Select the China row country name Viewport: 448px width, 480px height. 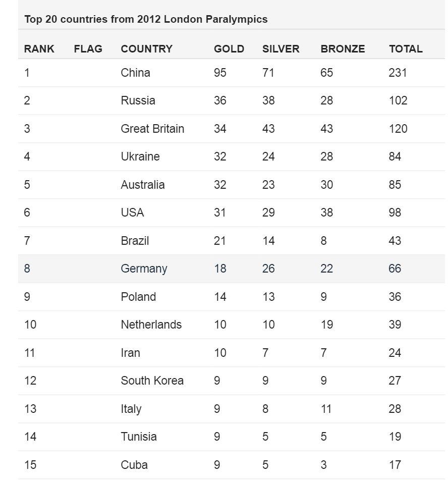(135, 73)
